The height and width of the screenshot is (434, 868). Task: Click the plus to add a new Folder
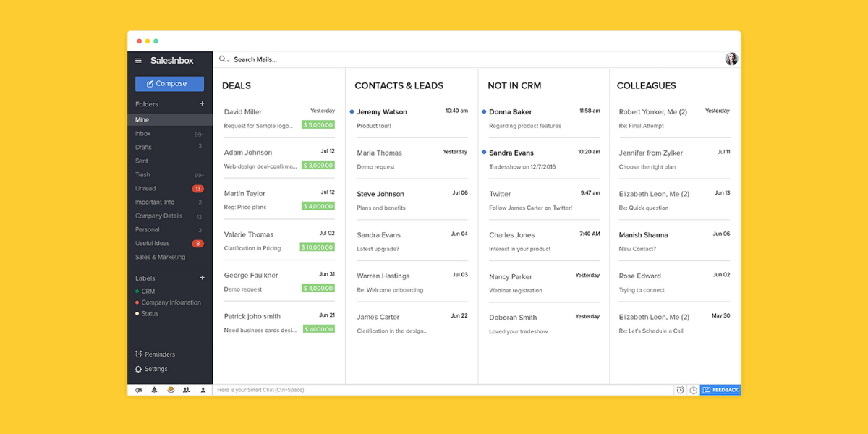tap(203, 103)
